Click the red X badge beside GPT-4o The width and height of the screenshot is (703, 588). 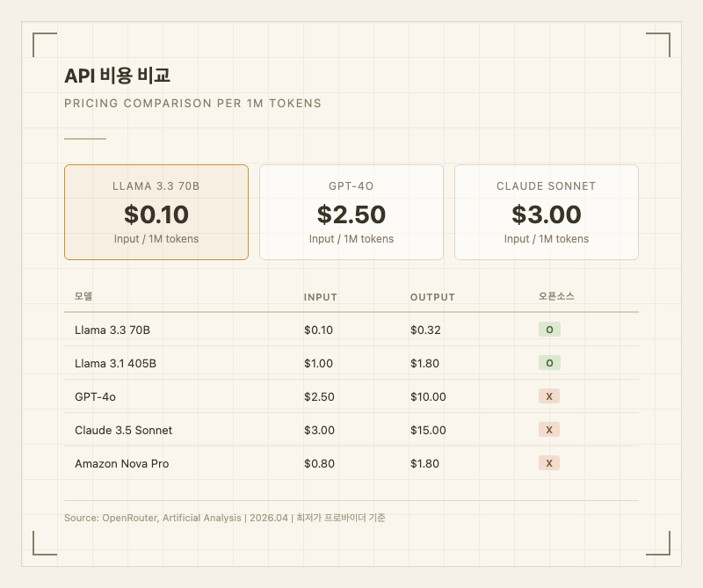[548, 396]
